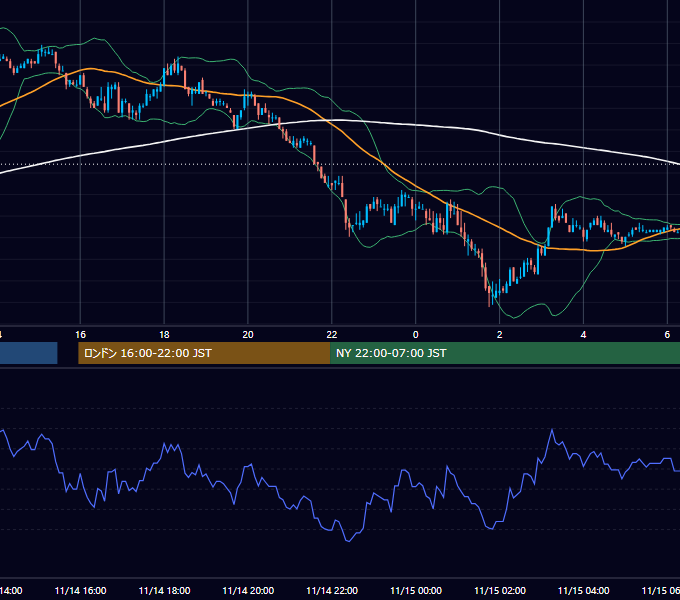The height and width of the screenshot is (600, 680).
Task: Click the 11/14 18:00 date label
Action: 164,591
